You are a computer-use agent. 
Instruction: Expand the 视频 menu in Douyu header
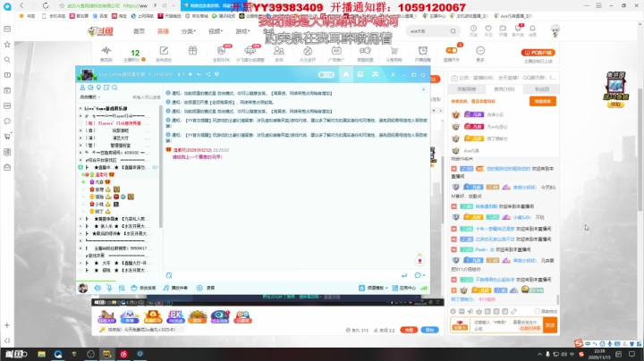(x=216, y=31)
